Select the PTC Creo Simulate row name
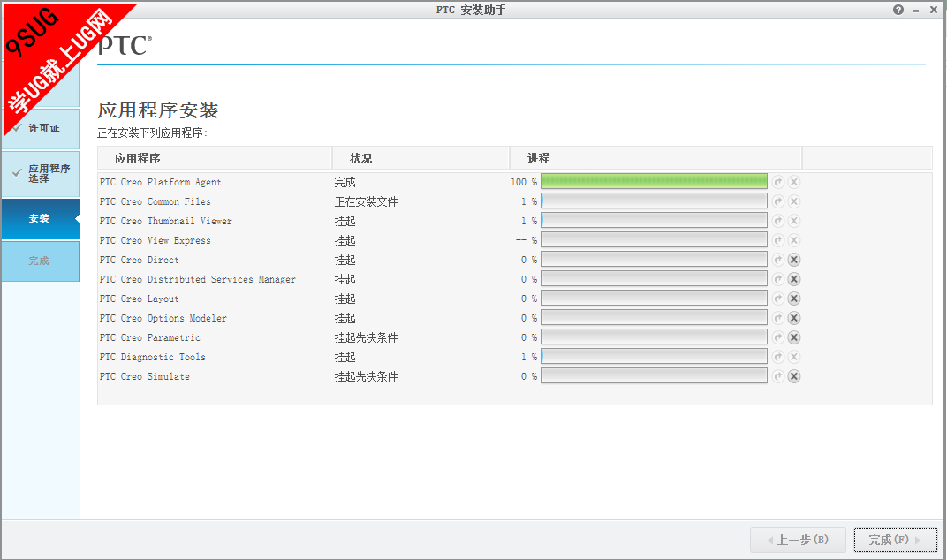Image resolution: width=947 pixels, height=560 pixels. point(145,376)
